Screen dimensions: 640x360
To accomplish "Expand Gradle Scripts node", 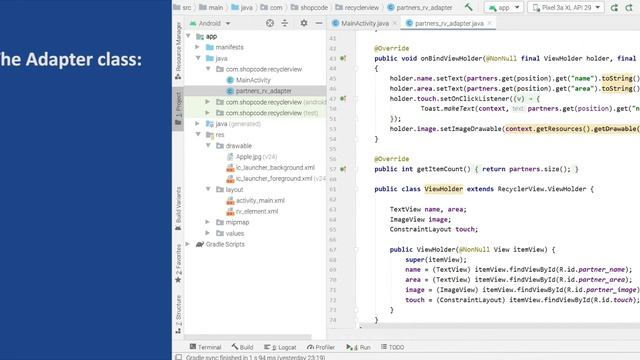I will pyautogui.click(x=188, y=244).
